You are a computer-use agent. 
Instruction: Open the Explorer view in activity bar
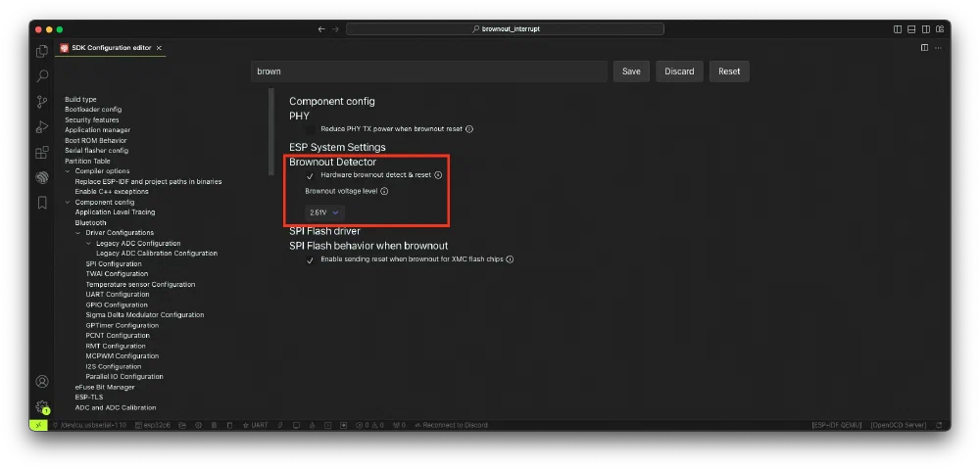tap(42, 51)
